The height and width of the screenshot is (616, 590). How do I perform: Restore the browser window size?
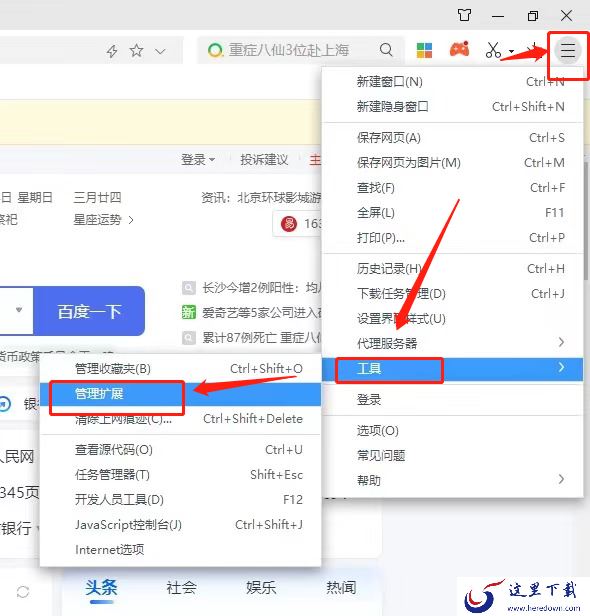pos(533,16)
